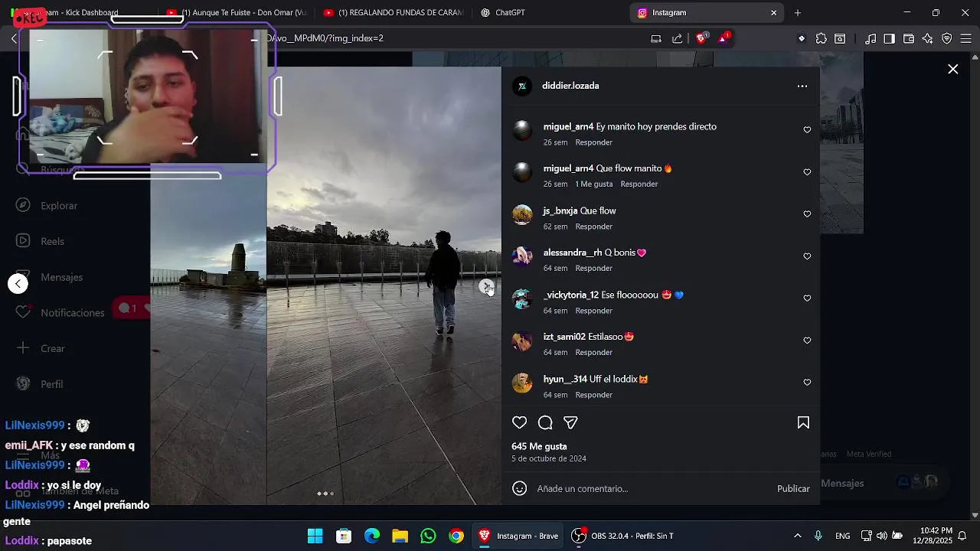Like alessandra__rh's 'Q bonis' comment
Image resolution: width=980 pixels, height=551 pixels.
coord(807,256)
